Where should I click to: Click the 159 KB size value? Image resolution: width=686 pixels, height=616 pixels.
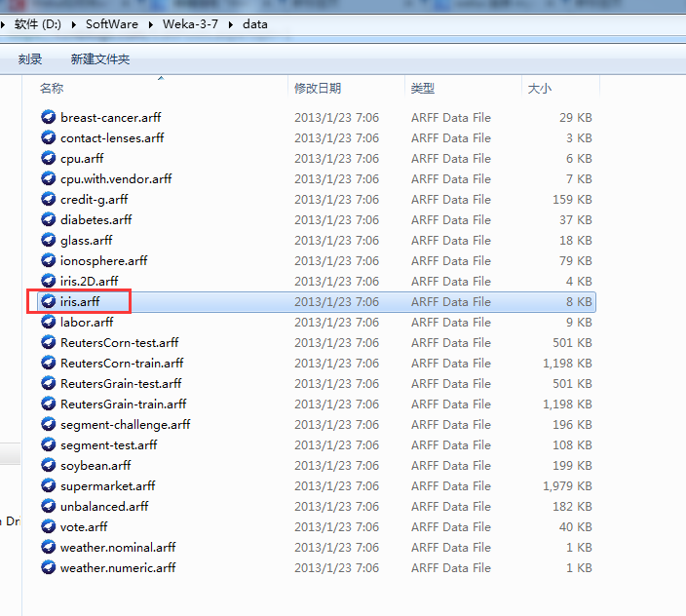(572, 199)
